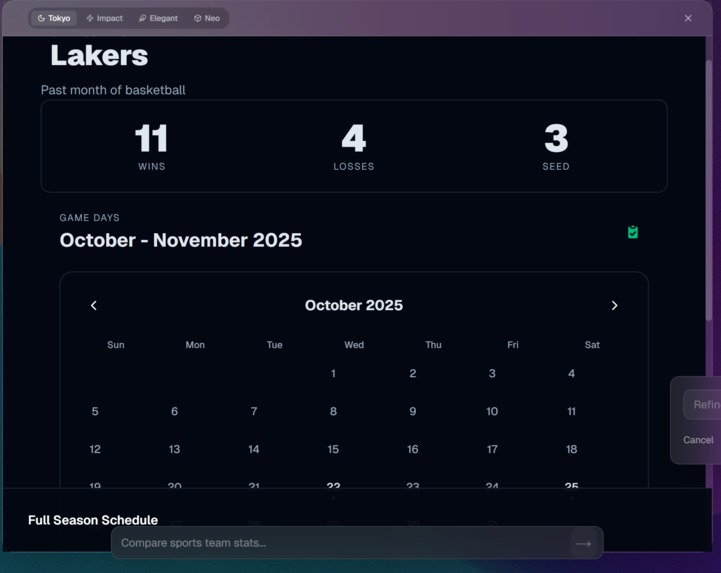Select calendar day 7
Image resolution: width=721 pixels, height=573 pixels.
(254, 411)
